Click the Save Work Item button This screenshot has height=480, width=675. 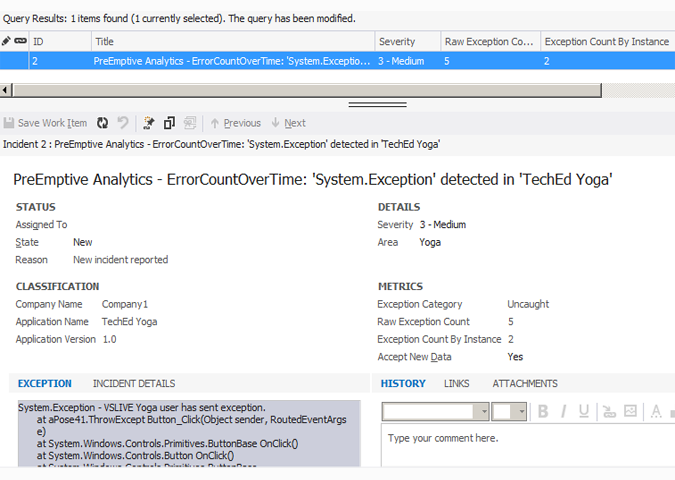[x=46, y=123]
